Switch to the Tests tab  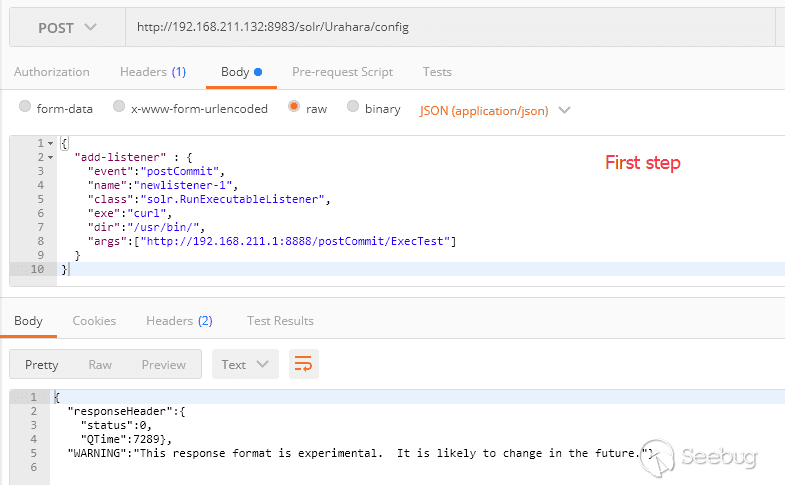click(437, 72)
